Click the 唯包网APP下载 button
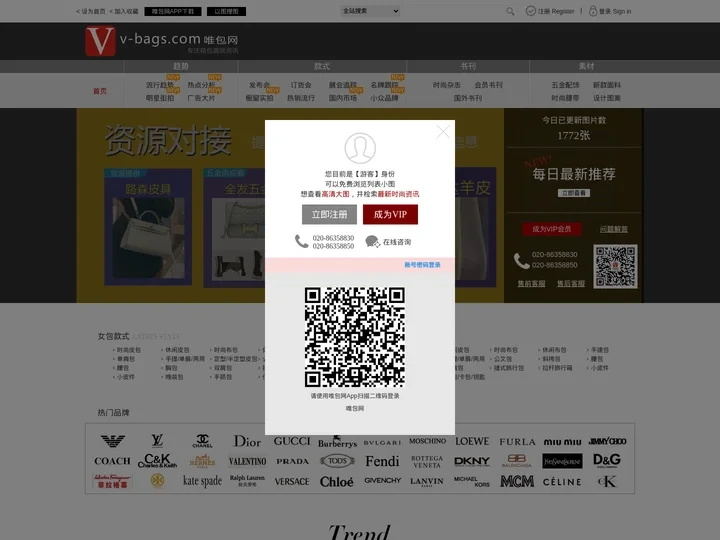This screenshot has height=540, width=720. coord(174,11)
